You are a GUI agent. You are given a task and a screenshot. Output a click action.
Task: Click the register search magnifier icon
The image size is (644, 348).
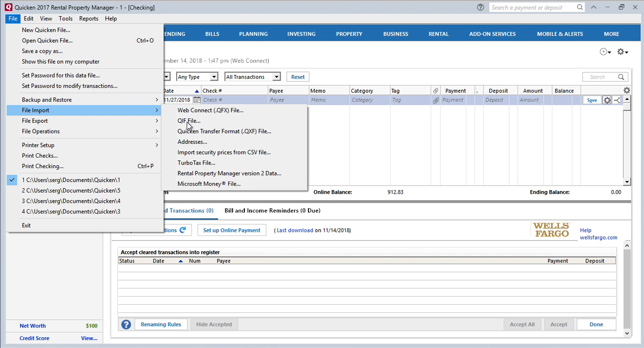[x=621, y=77]
